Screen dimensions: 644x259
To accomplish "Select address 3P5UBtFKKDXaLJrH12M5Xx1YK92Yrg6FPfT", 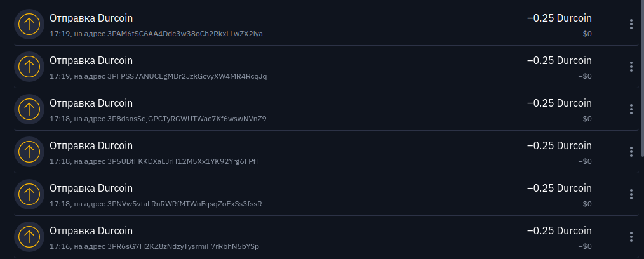I will pyautogui.click(x=184, y=161).
